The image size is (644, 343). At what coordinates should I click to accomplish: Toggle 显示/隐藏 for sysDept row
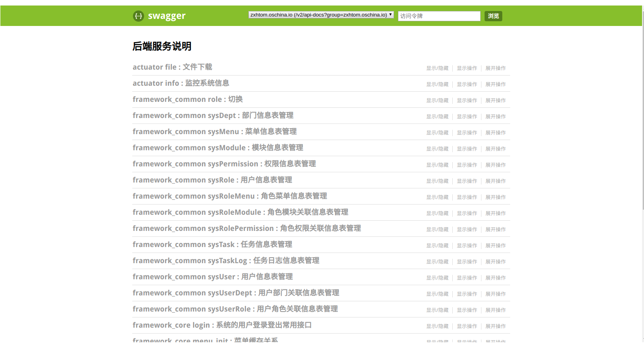pyautogui.click(x=437, y=117)
